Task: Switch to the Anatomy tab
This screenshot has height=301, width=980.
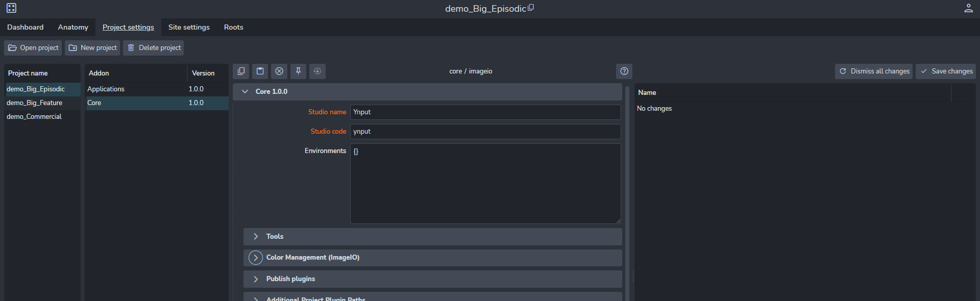Action: (x=73, y=28)
